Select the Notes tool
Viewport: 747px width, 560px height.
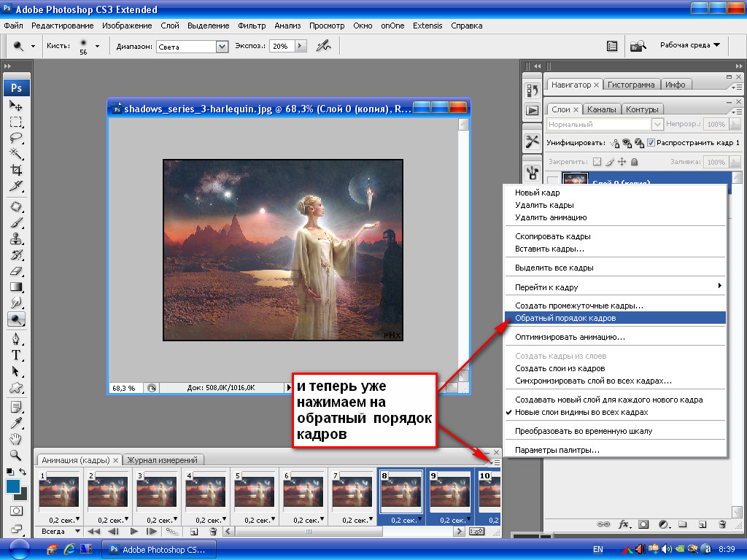pos(16,407)
